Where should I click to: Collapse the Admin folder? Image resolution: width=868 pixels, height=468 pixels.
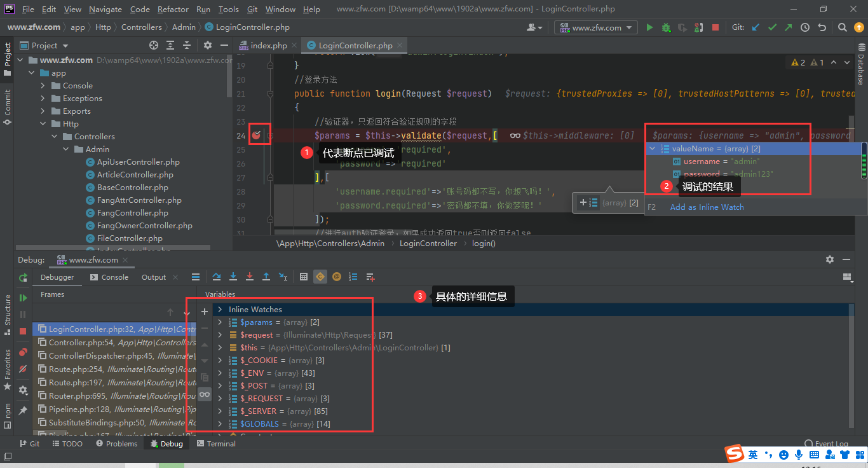pos(65,149)
